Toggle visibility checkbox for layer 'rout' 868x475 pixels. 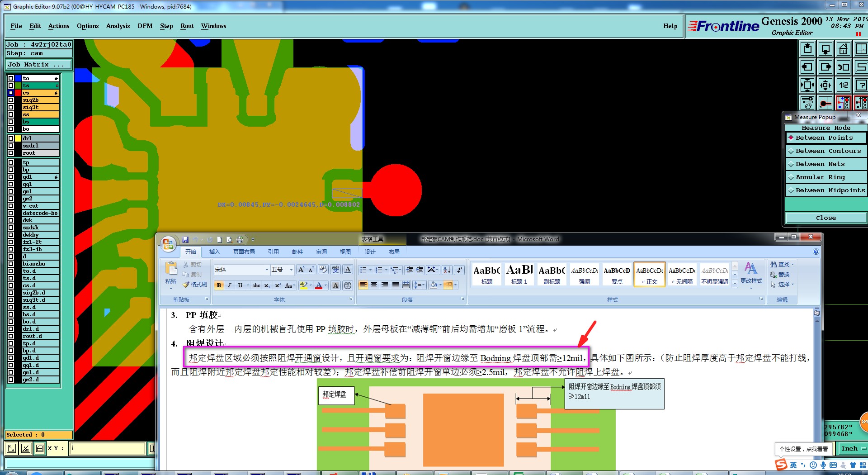pyautogui.click(x=11, y=153)
